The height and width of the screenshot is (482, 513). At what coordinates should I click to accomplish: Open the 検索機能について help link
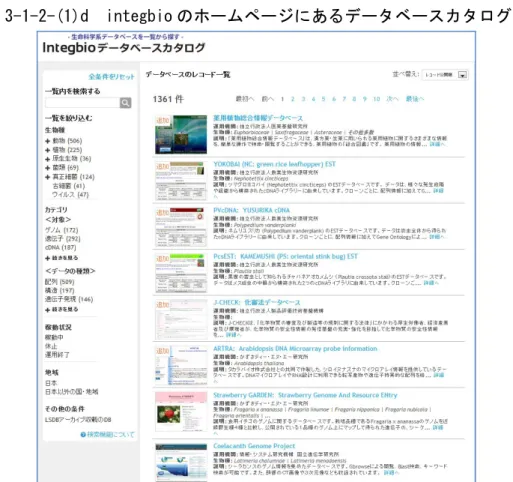[108, 434]
